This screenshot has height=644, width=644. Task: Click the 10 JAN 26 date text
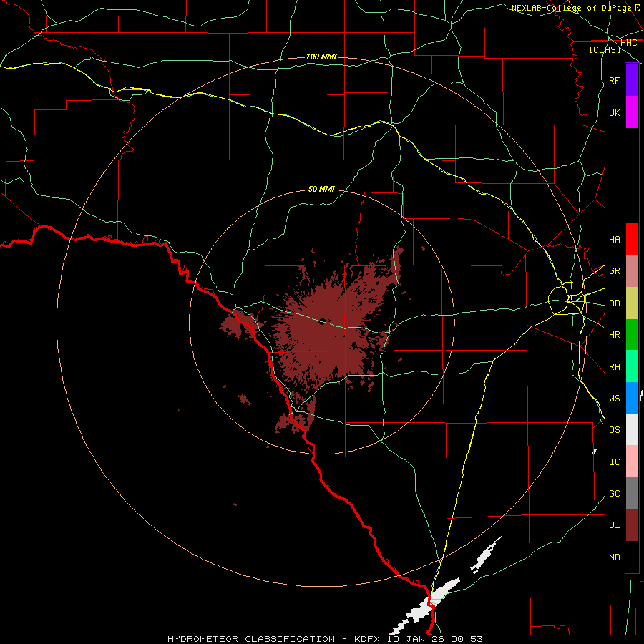click(x=416, y=639)
